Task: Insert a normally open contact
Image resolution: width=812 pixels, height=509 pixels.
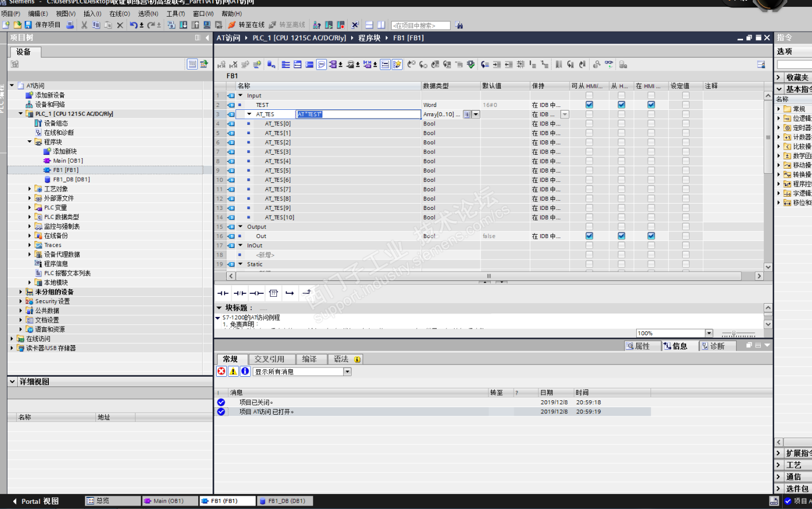Action: (x=223, y=293)
